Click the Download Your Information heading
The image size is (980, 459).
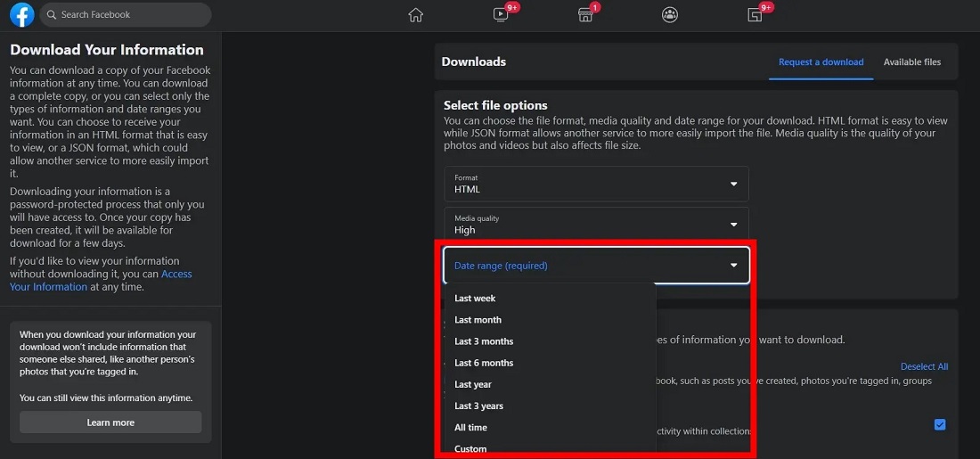click(x=107, y=50)
